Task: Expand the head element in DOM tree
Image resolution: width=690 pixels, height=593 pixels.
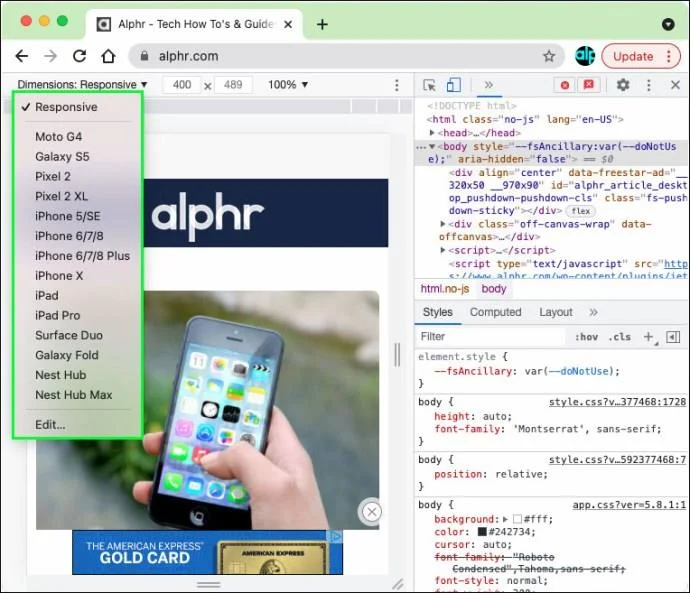Action: pos(432,132)
